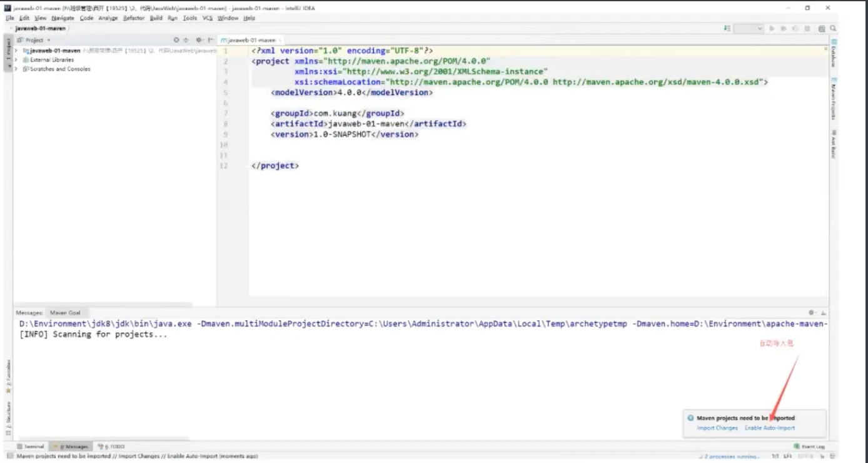Click the Search Everywhere magnifier icon
Viewport: 868px width, 463px height.
click(833, 28)
